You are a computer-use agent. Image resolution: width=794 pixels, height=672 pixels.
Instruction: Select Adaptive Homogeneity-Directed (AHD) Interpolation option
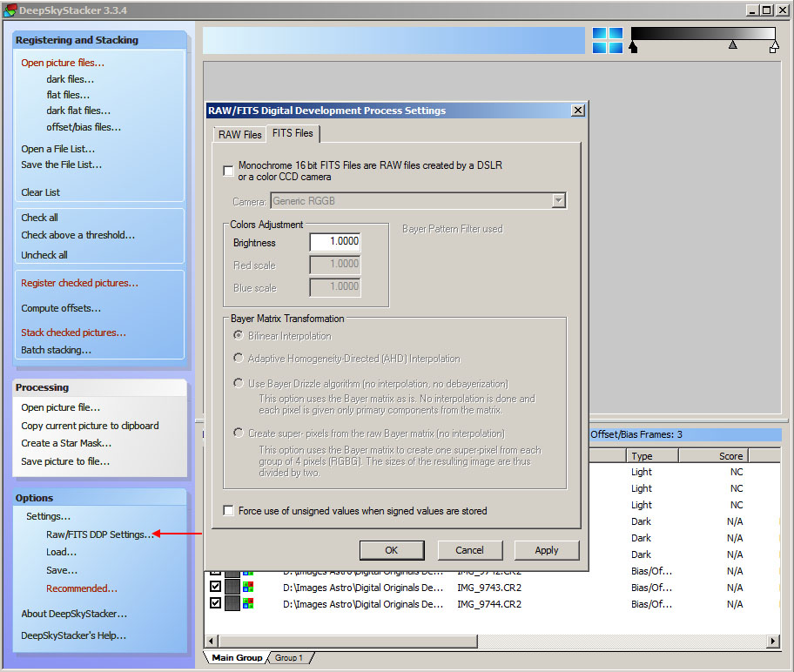(x=238, y=358)
